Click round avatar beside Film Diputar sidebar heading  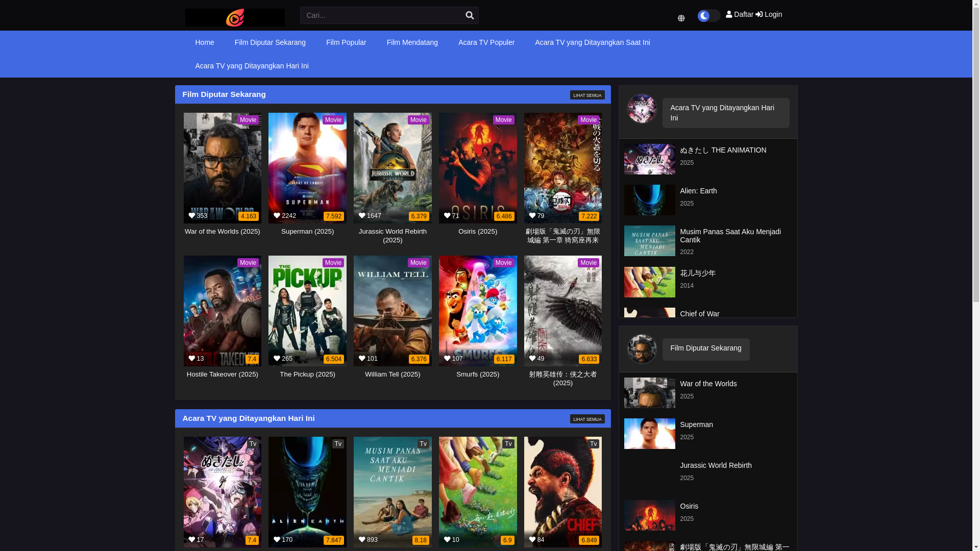[x=642, y=349]
